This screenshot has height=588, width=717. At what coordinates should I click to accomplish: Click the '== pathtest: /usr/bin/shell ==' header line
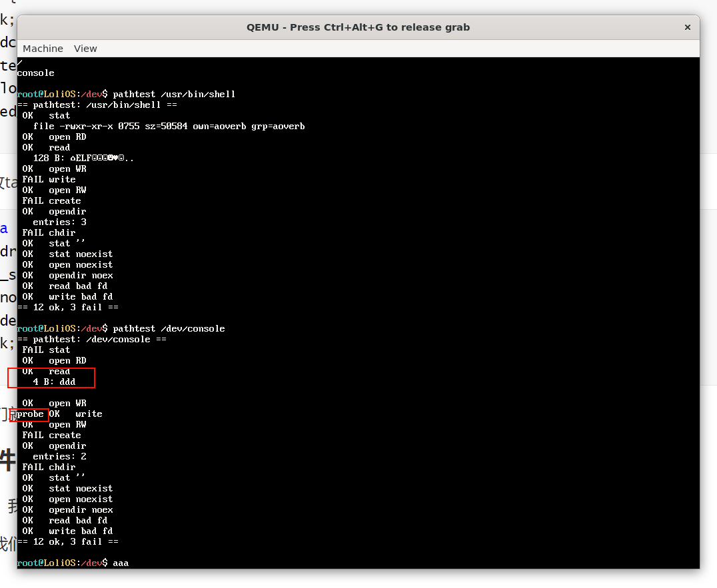coord(97,105)
